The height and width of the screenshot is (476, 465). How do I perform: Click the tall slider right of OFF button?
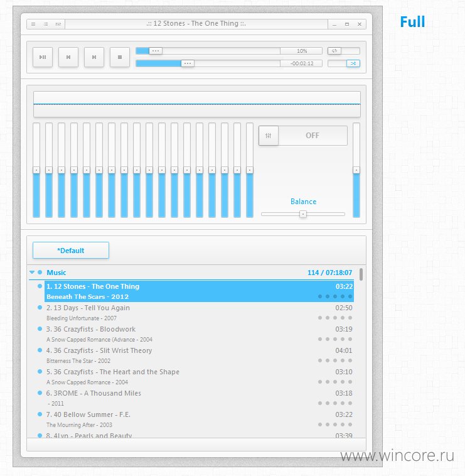point(356,170)
